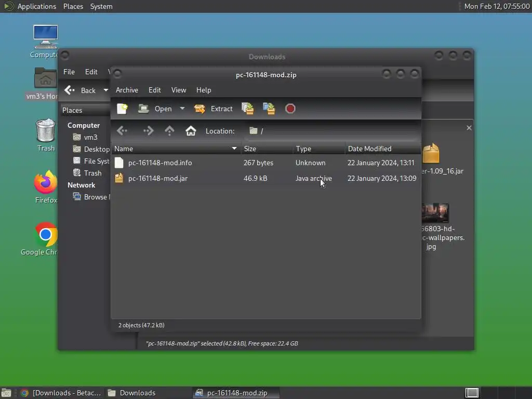Screen dimensions: 532x399
Task: Open the File menu in Downloads window
Action: [69, 72]
